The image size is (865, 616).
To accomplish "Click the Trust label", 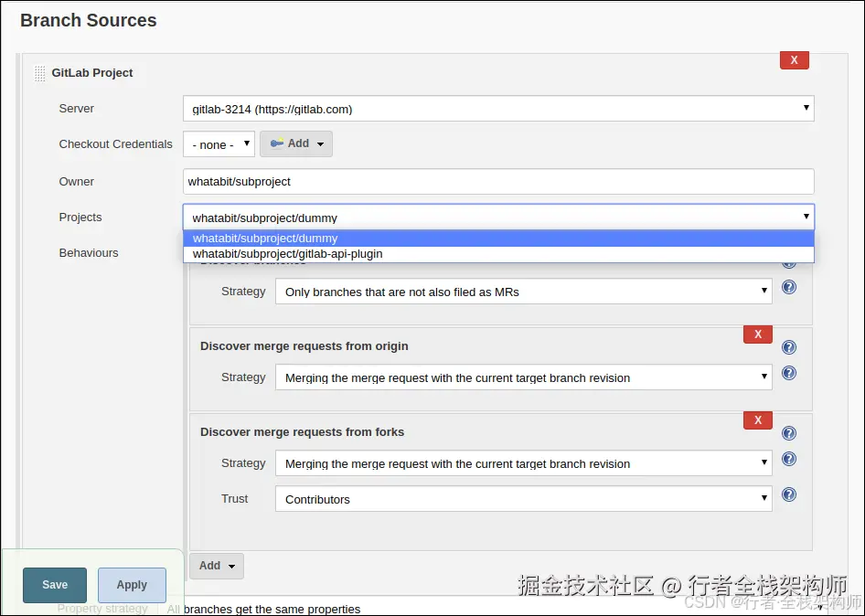I will click(x=234, y=498).
